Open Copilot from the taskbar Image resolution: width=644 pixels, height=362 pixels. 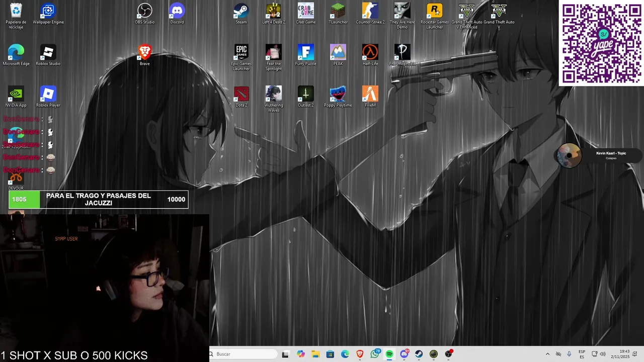pos(301,354)
